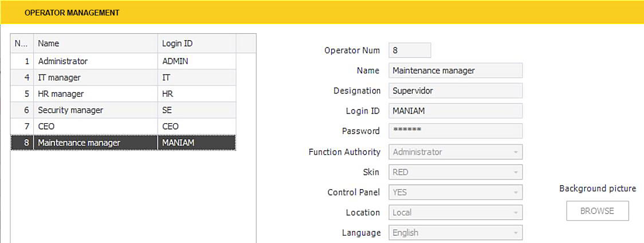
Task: Sort by the Name column header
Action: click(x=96, y=43)
